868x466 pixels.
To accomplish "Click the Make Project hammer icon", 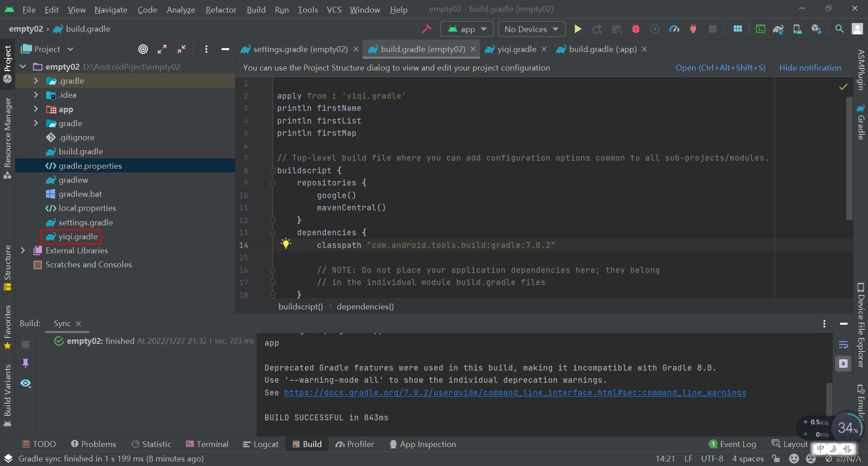I will [x=426, y=29].
